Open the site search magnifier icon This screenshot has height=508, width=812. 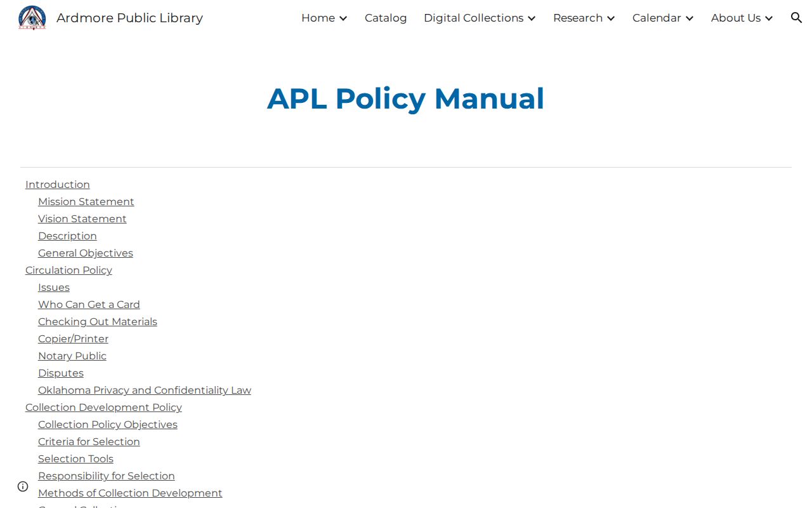(x=797, y=18)
